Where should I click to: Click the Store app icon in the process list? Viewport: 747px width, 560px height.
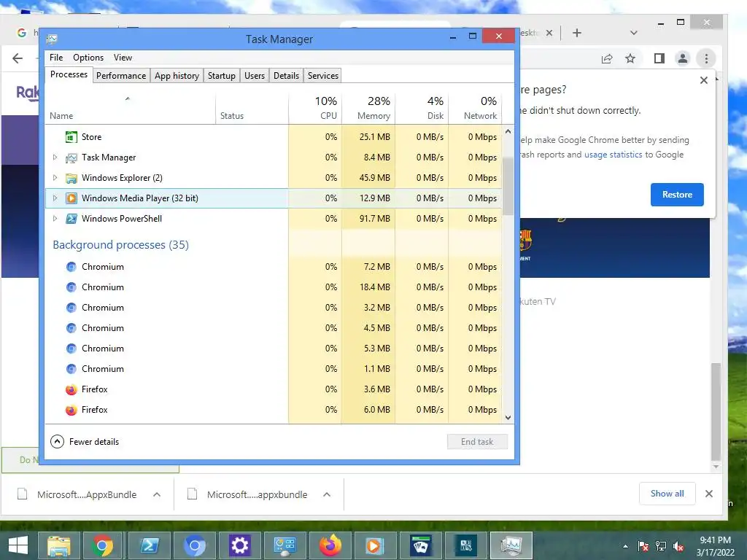coord(71,137)
